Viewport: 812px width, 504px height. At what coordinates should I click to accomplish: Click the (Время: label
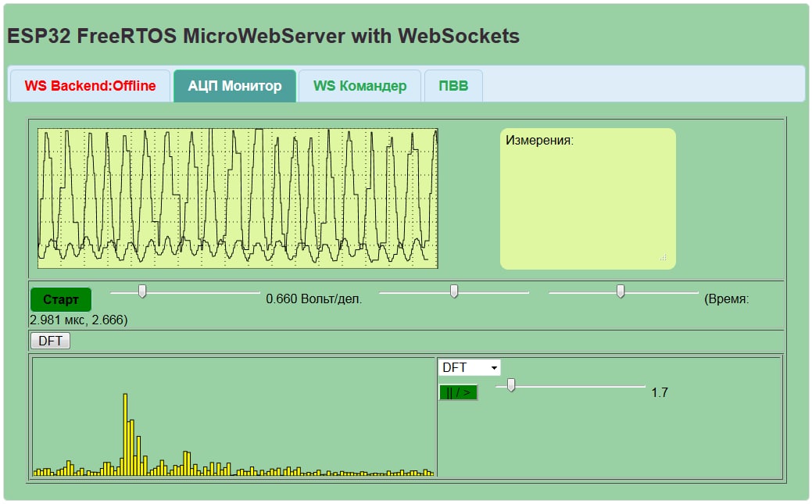click(727, 298)
